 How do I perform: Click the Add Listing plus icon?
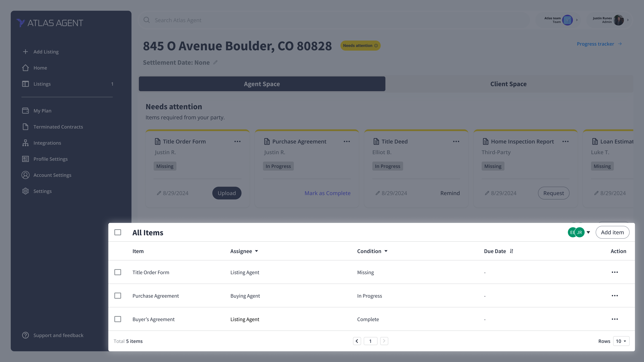point(25,52)
